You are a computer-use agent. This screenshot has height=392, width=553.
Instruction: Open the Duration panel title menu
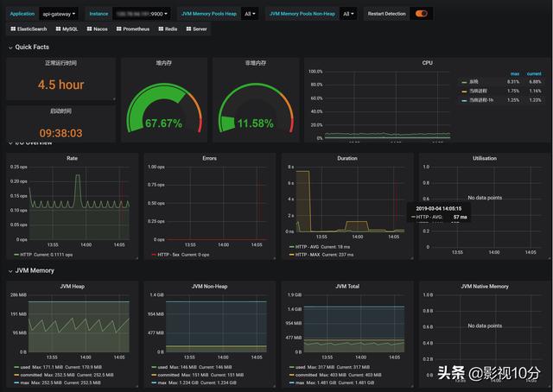point(347,158)
